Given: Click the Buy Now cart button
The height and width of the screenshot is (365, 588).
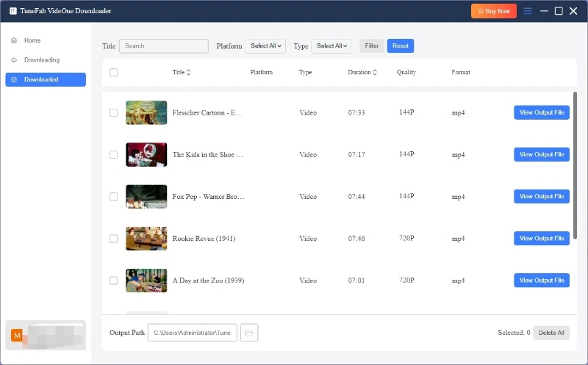Looking at the screenshot, I should (x=494, y=11).
